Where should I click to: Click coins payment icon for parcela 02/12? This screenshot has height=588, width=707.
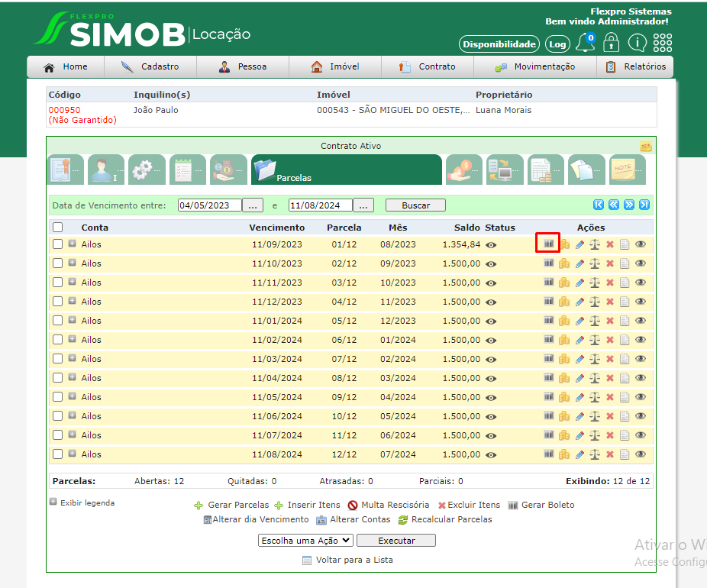(x=564, y=263)
